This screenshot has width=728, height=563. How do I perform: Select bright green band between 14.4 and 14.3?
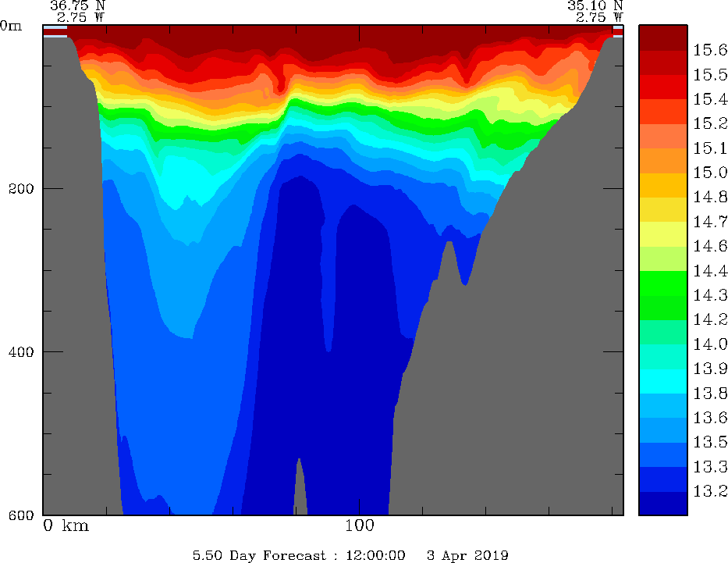[x=663, y=283]
